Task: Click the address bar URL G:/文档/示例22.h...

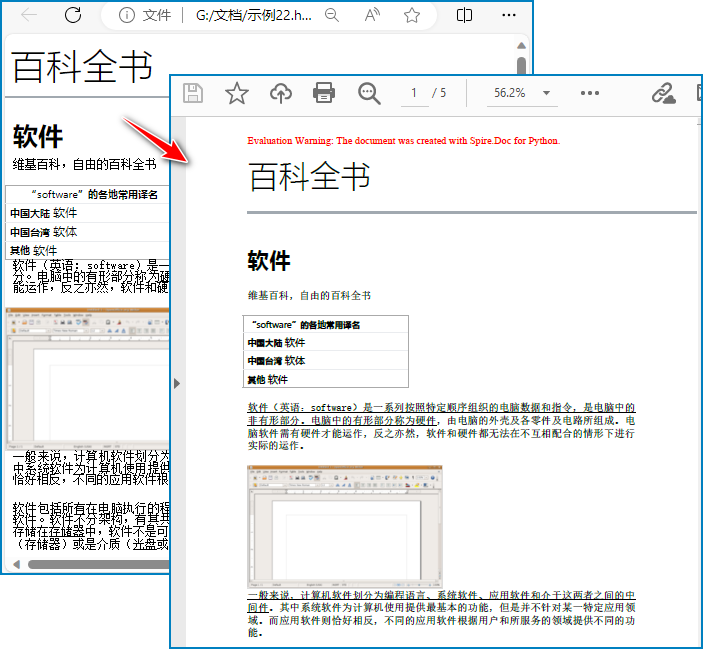Action: click(254, 15)
